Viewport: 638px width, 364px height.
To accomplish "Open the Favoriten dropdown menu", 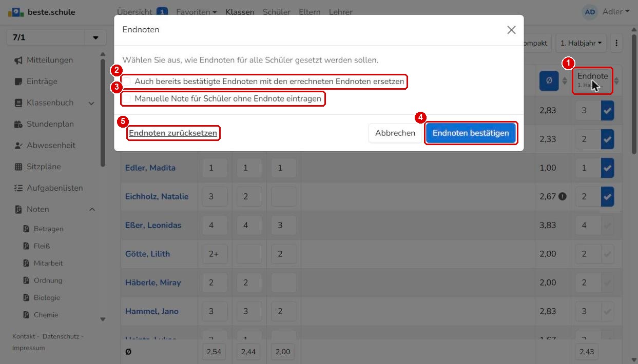I will (197, 12).
